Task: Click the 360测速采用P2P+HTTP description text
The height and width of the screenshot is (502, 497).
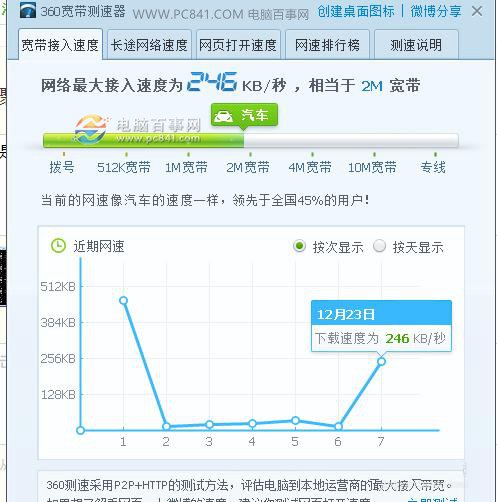Action: [249, 485]
